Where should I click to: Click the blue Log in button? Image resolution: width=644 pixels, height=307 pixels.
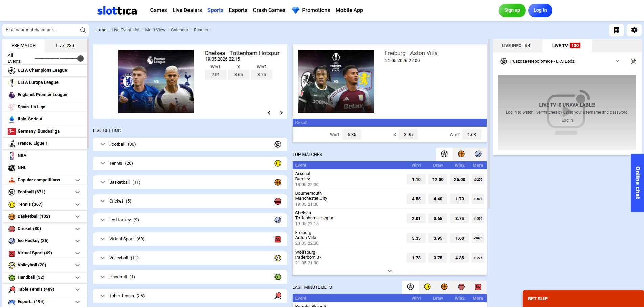click(x=540, y=10)
